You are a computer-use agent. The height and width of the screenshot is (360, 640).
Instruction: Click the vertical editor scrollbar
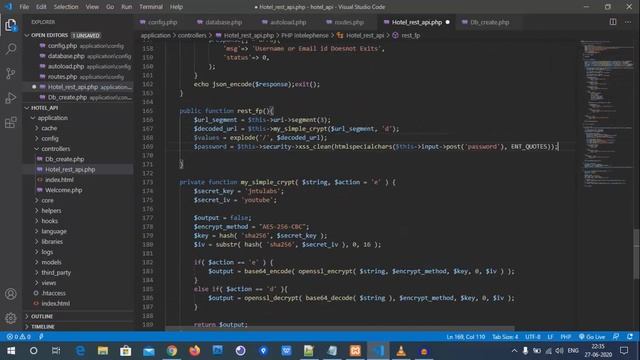coord(637,254)
